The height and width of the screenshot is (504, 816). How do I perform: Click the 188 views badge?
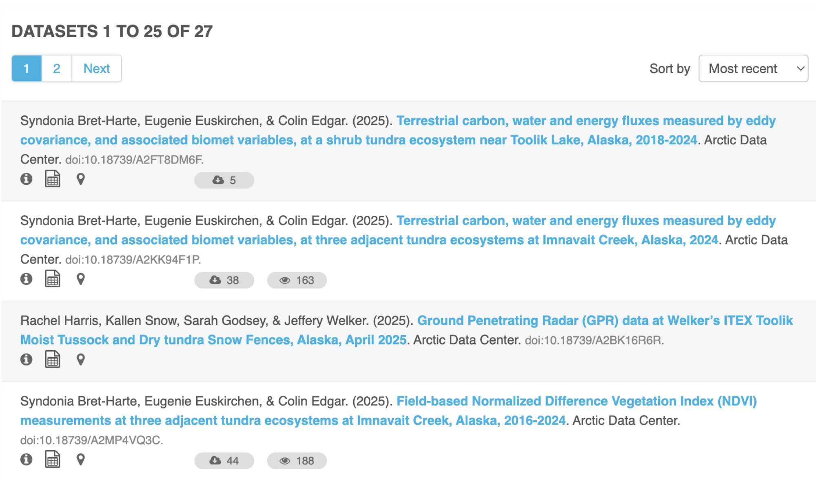pyautogui.click(x=297, y=461)
